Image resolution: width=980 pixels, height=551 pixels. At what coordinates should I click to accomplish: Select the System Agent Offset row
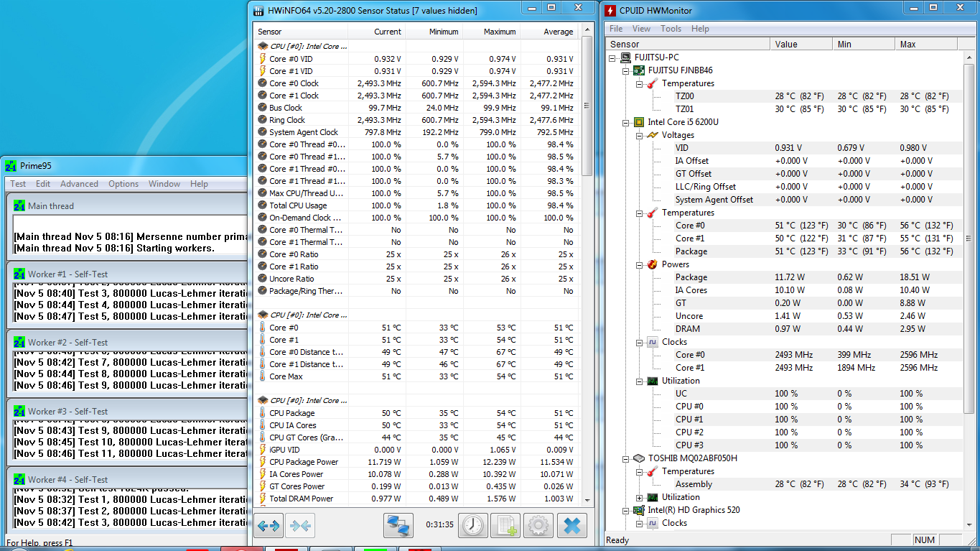pyautogui.click(x=785, y=200)
